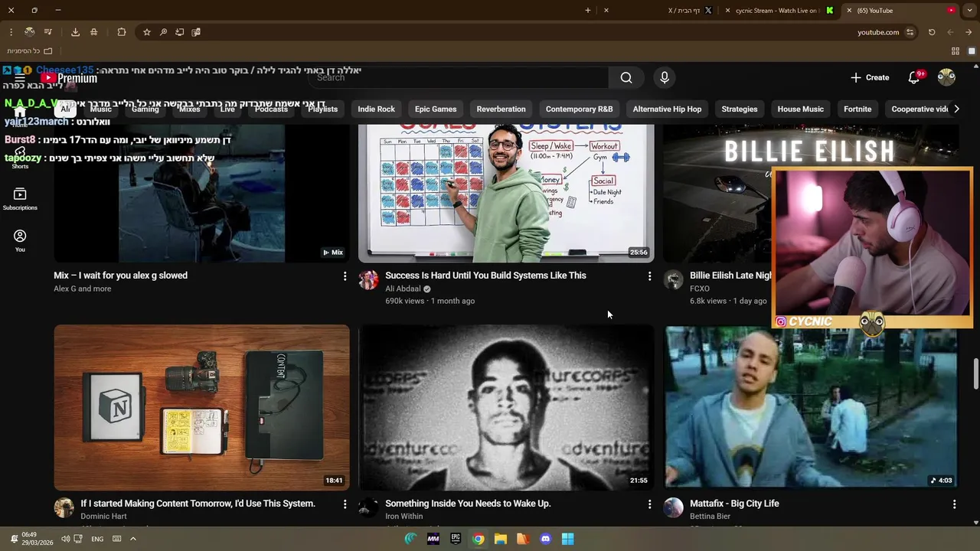Image resolution: width=980 pixels, height=551 pixels.
Task: Open the more options for Alex G mix
Action: [x=345, y=276]
